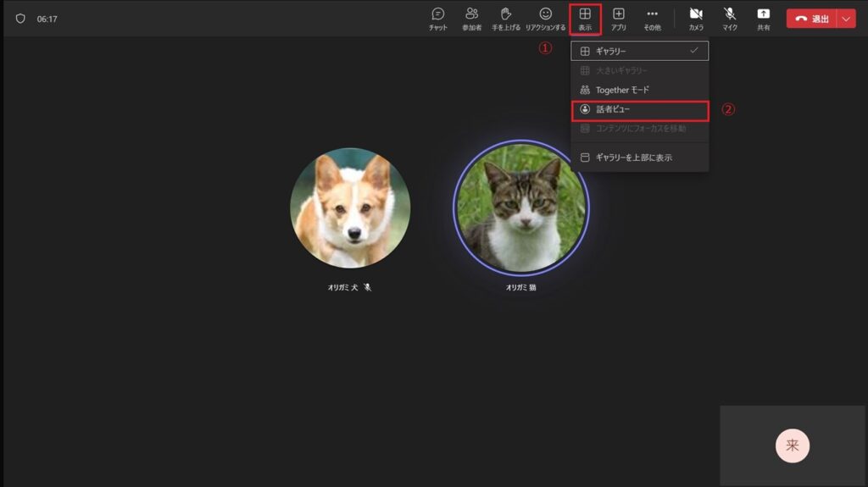This screenshot has height=487, width=868.
Task: Click the corgi dog participant avatar
Action: (x=350, y=208)
